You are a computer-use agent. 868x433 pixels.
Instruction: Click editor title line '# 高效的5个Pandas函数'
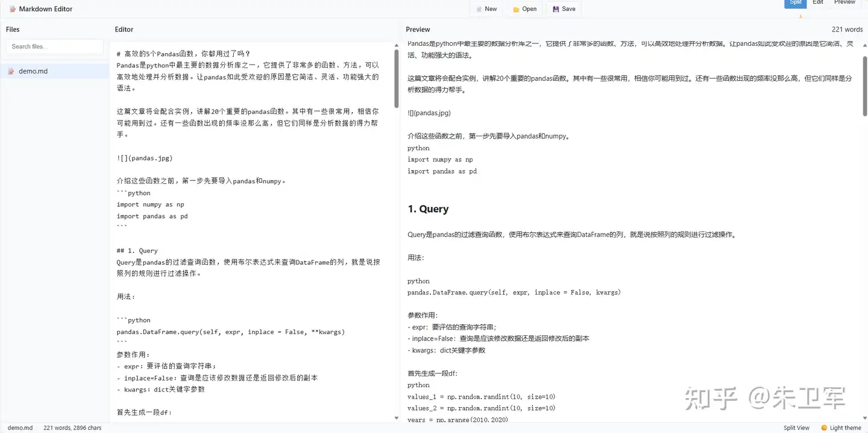point(183,54)
